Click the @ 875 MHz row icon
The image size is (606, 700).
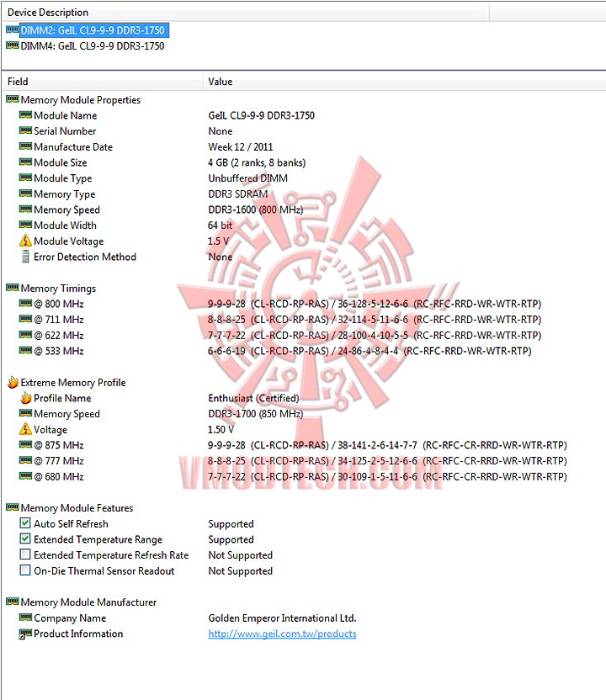(25, 444)
